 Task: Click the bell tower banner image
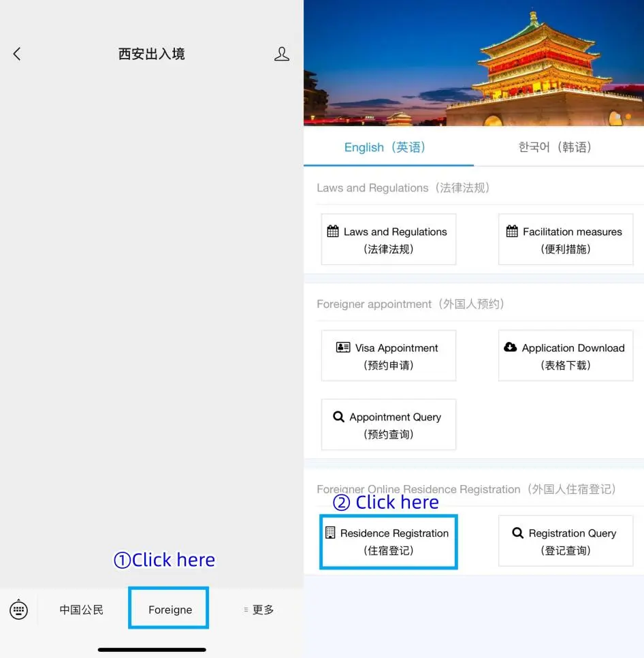(x=474, y=63)
